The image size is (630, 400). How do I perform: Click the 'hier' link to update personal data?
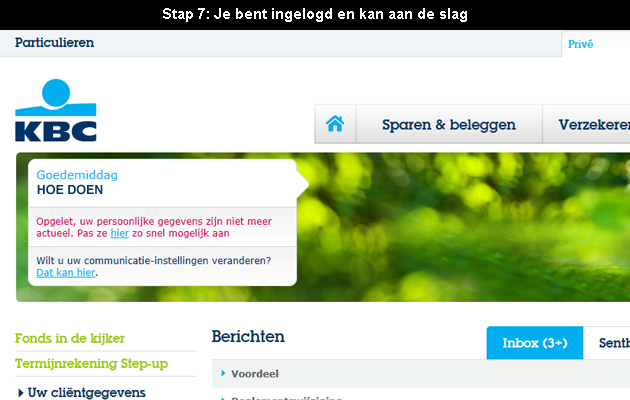(x=120, y=233)
